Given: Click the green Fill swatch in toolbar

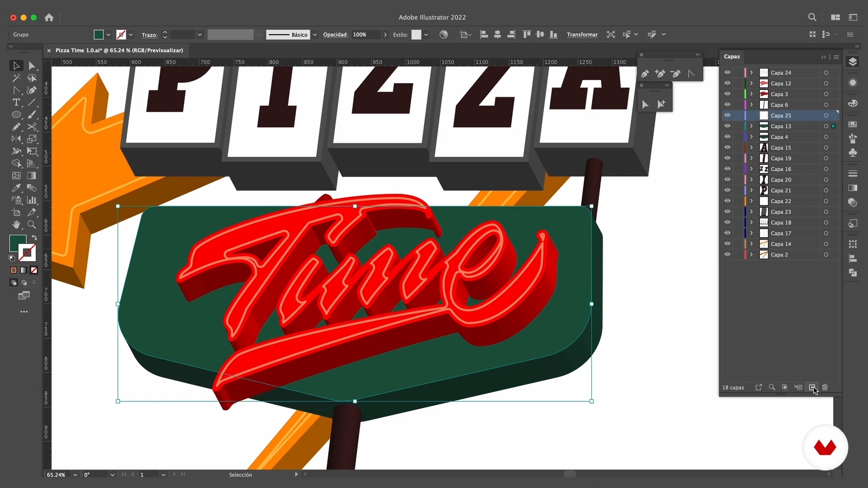Looking at the screenshot, I should coord(17,243).
